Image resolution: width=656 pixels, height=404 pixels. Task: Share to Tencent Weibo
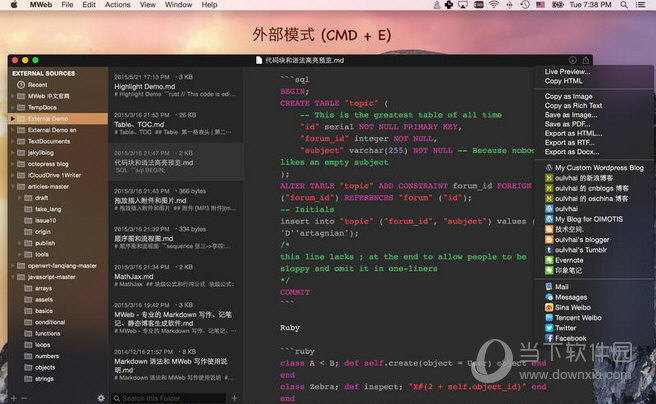tap(573, 317)
